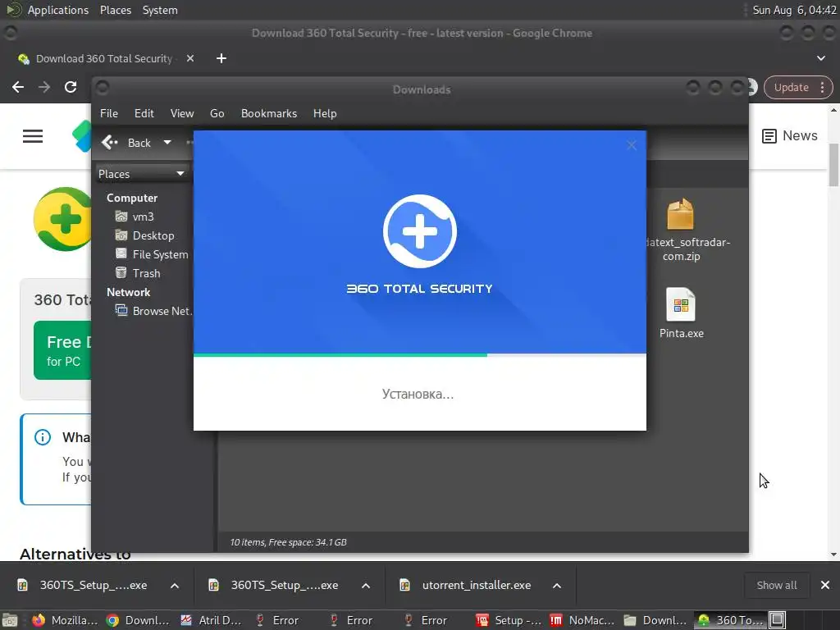Expand Chrome tab search chevron
The height and width of the screenshot is (630, 840).
click(820, 58)
